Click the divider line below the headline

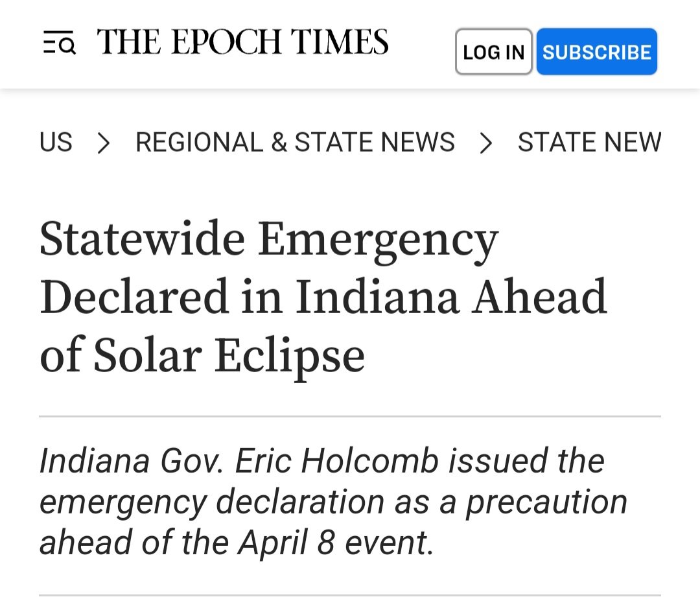point(350,416)
